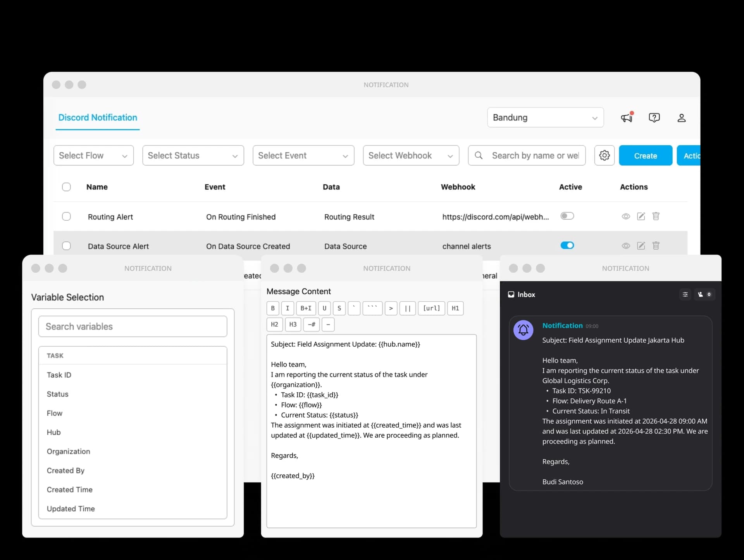Apply bold formatting with B button

pos(273,308)
